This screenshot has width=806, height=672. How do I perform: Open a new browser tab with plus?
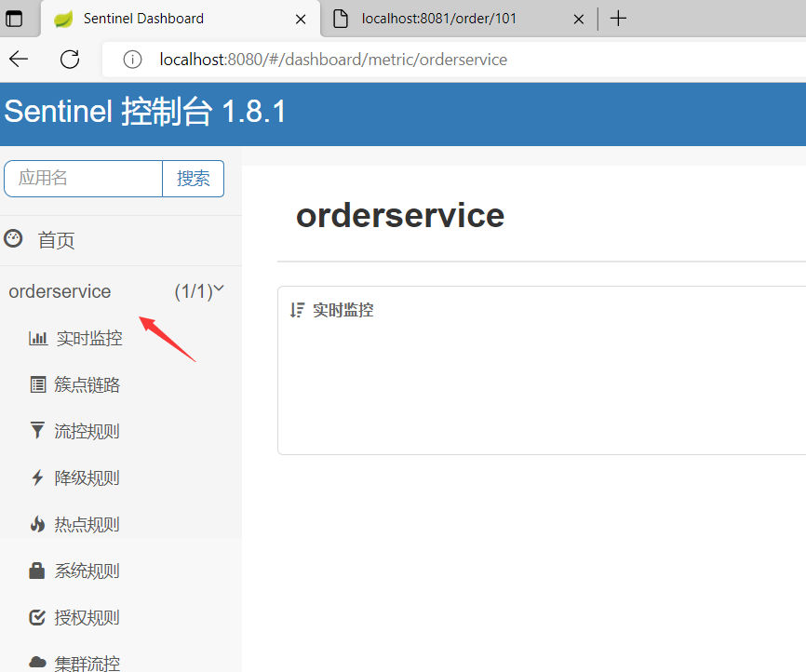(618, 19)
